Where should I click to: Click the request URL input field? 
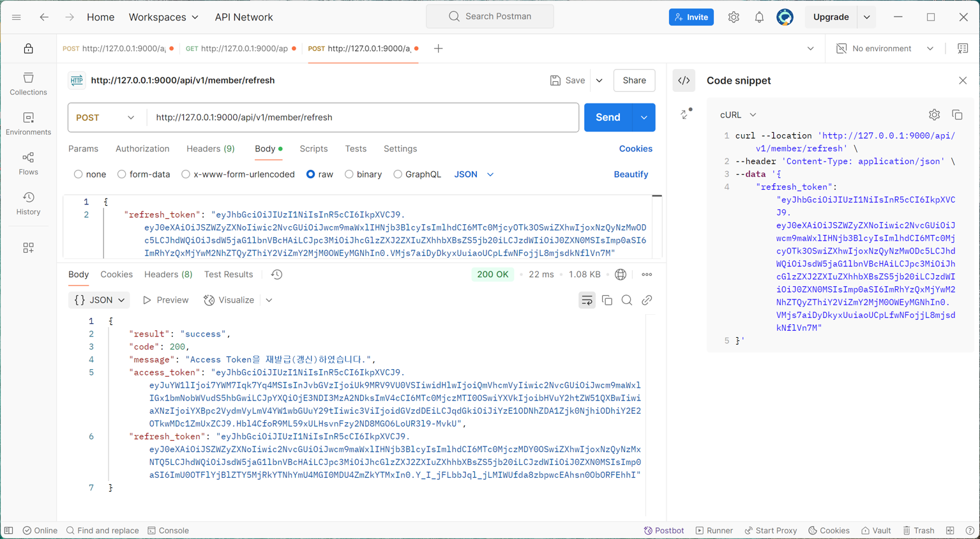[363, 118]
